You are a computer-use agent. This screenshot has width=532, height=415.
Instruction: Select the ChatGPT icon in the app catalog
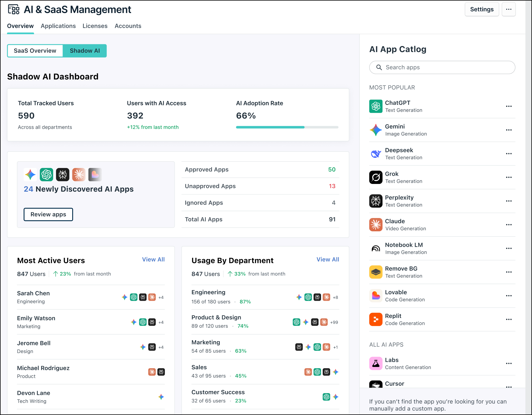pos(376,106)
